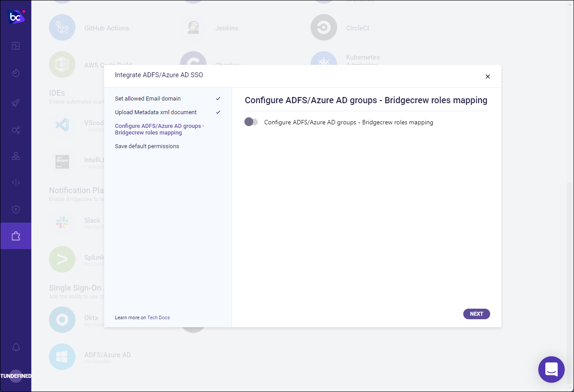Click the GitHub Actions label
Image resolution: width=574 pixels, height=392 pixels.
[107, 28]
